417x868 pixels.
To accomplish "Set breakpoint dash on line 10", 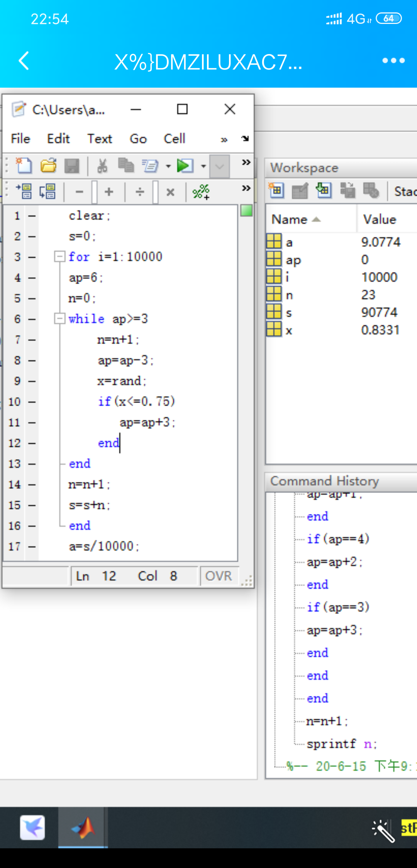I will (32, 402).
